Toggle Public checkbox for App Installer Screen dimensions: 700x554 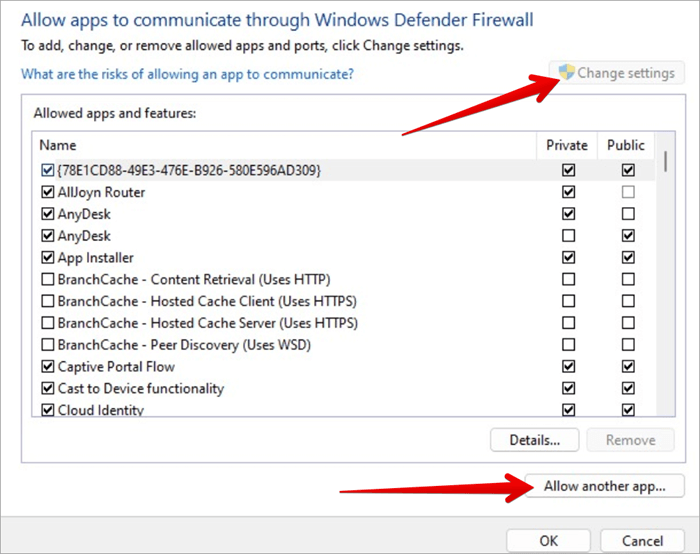click(x=626, y=258)
